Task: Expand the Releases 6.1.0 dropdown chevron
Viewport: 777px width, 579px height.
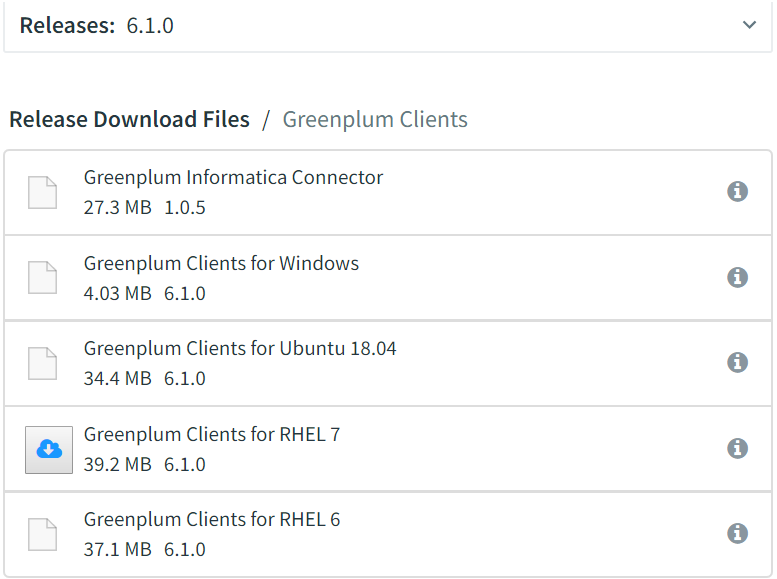Action: pos(749,25)
